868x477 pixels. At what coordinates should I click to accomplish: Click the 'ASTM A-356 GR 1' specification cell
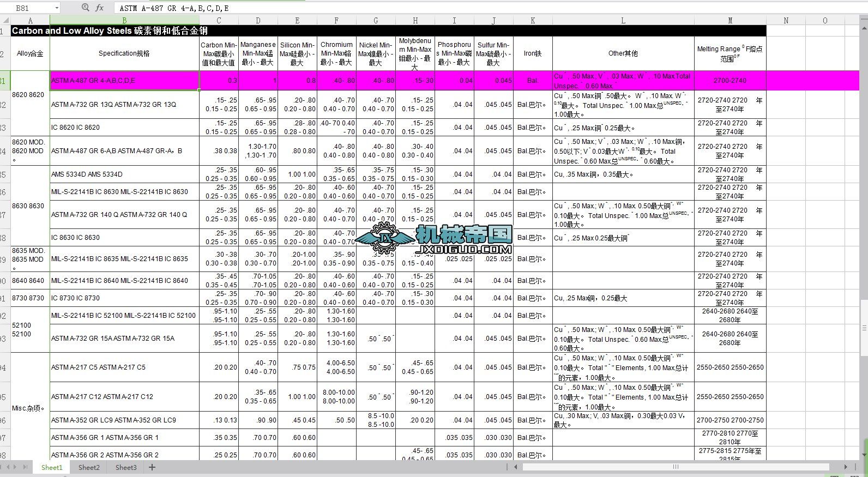coord(124,438)
